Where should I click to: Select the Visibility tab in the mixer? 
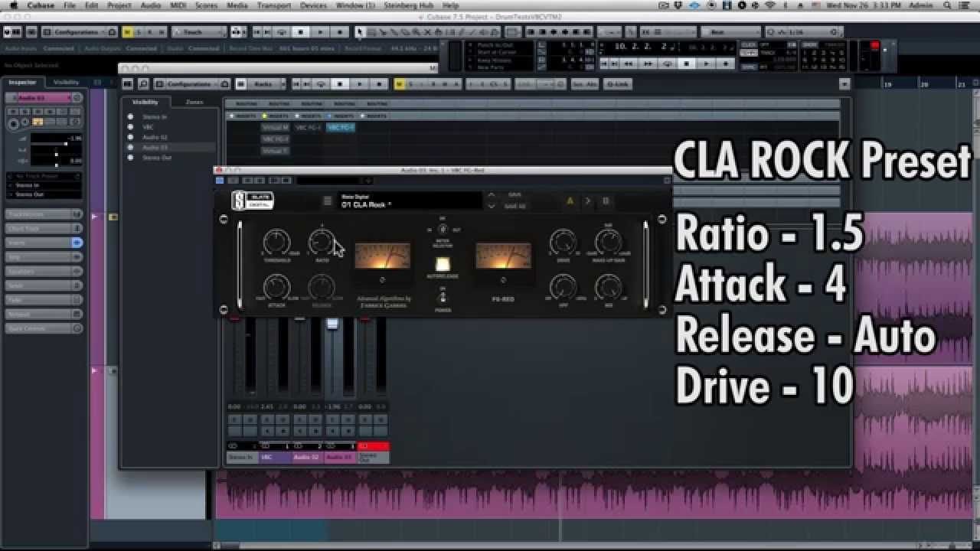pos(145,102)
